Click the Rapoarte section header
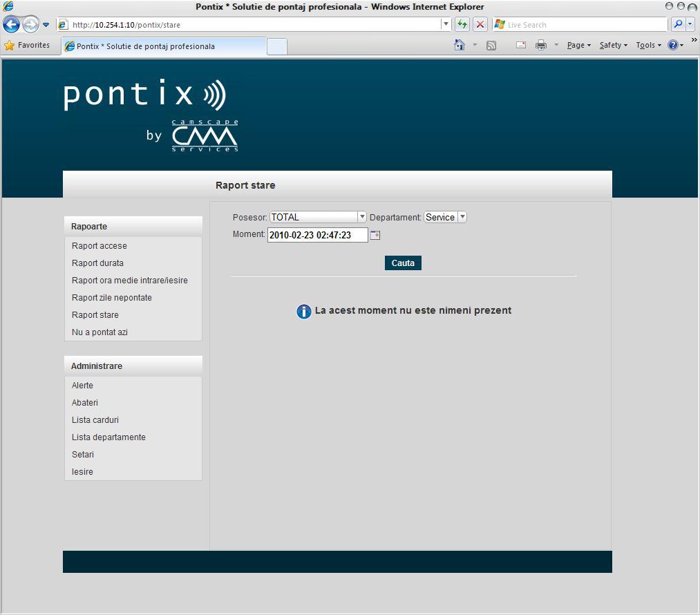The width and height of the screenshot is (700, 615). pos(133,226)
